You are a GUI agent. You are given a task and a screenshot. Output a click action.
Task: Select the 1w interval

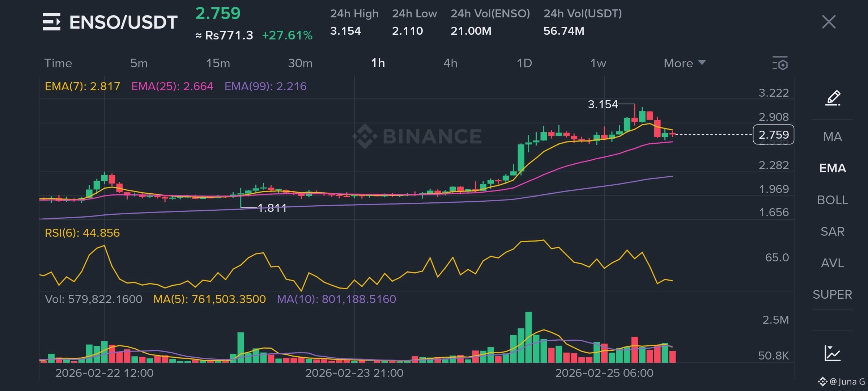coord(598,63)
